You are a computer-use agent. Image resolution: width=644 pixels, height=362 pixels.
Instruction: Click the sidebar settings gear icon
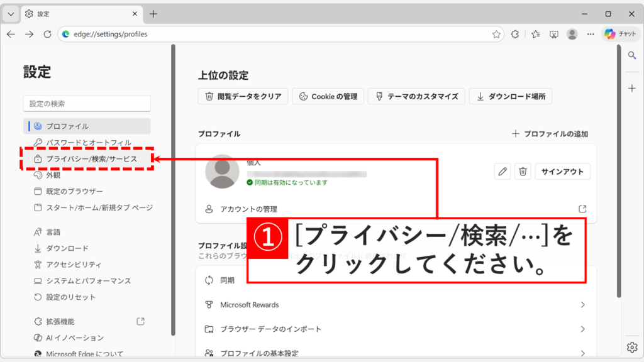[x=631, y=346]
